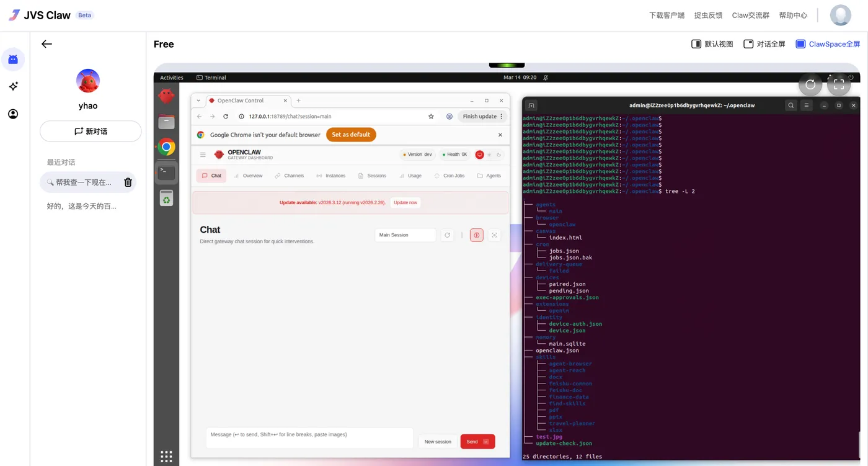Screen dimensions: 868x466
Task: Open the Usage tab
Action: 410,176
